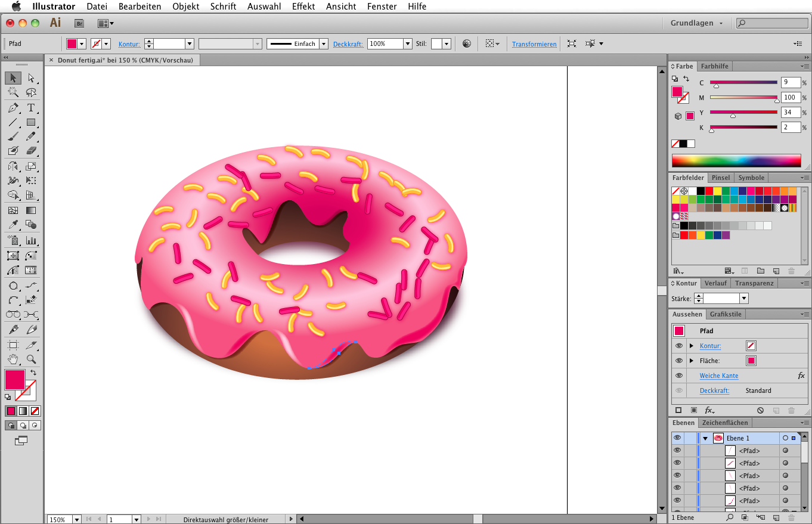
Task: Select the Zoom magnifier tool
Action: (31, 359)
